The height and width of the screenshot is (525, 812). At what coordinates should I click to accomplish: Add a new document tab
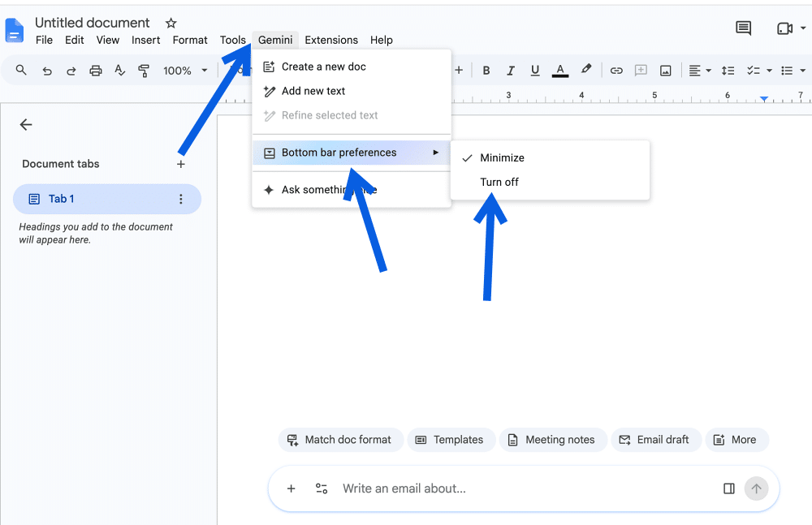(x=181, y=164)
